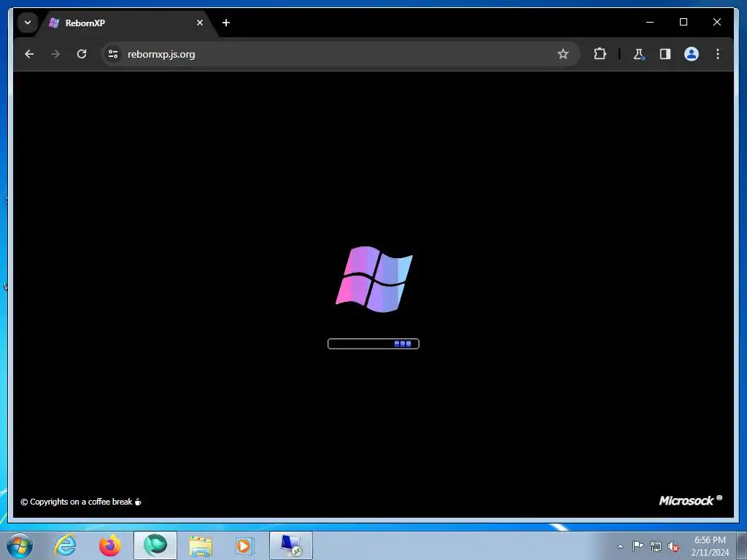Viewport: 747px width, 560px height.
Task: Reload the rebornxp.js.org page
Action: pyautogui.click(x=82, y=54)
